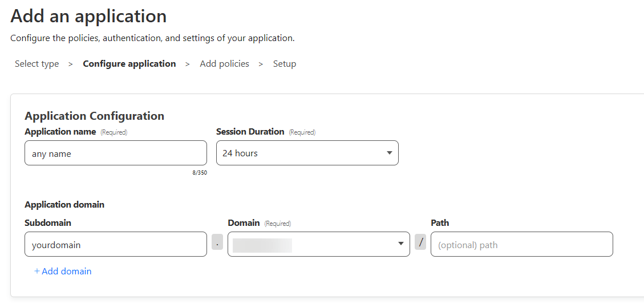Screen dimensions: 644x308
Task: Click the Subdomain input field
Action: pos(115,244)
